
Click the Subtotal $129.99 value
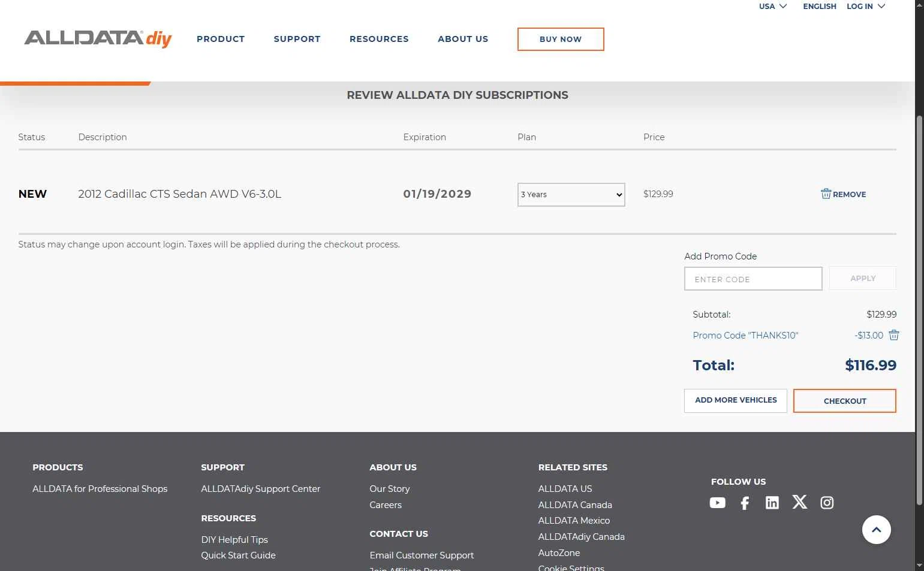point(881,315)
